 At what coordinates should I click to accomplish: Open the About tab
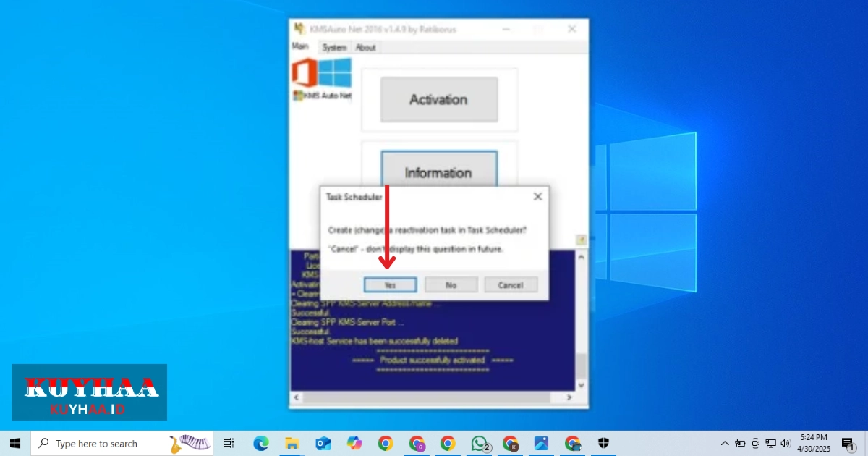pyautogui.click(x=366, y=48)
